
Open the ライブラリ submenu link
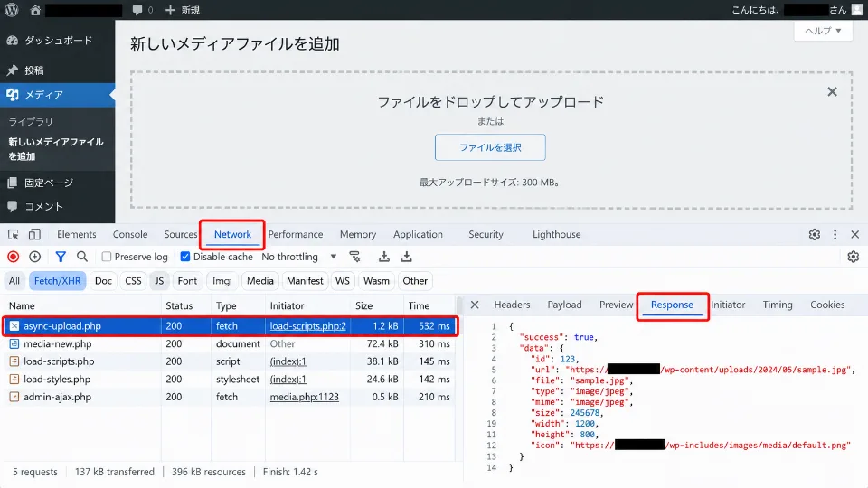coord(31,121)
